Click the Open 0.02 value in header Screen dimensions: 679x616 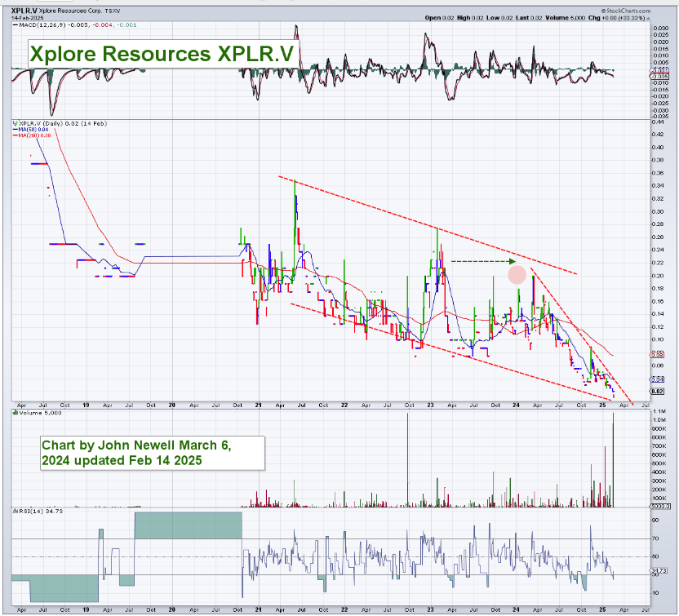click(439, 18)
